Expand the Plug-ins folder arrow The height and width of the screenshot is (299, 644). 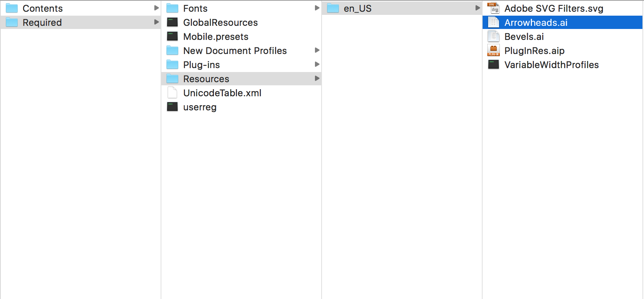click(317, 64)
